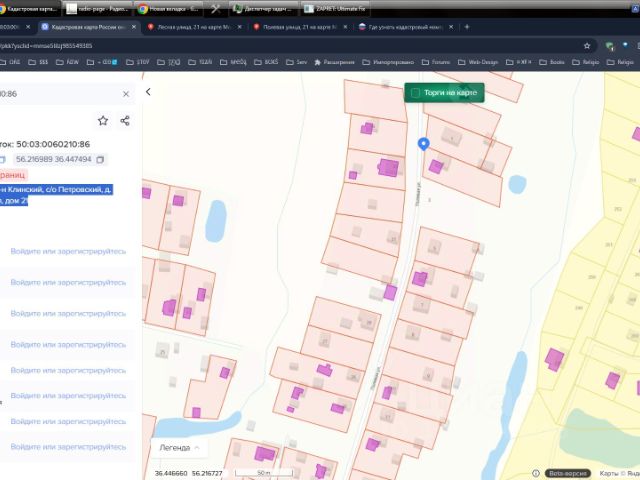Collapse the side panel with the left arrow
Viewport: 640px width, 480px height.
(x=148, y=92)
